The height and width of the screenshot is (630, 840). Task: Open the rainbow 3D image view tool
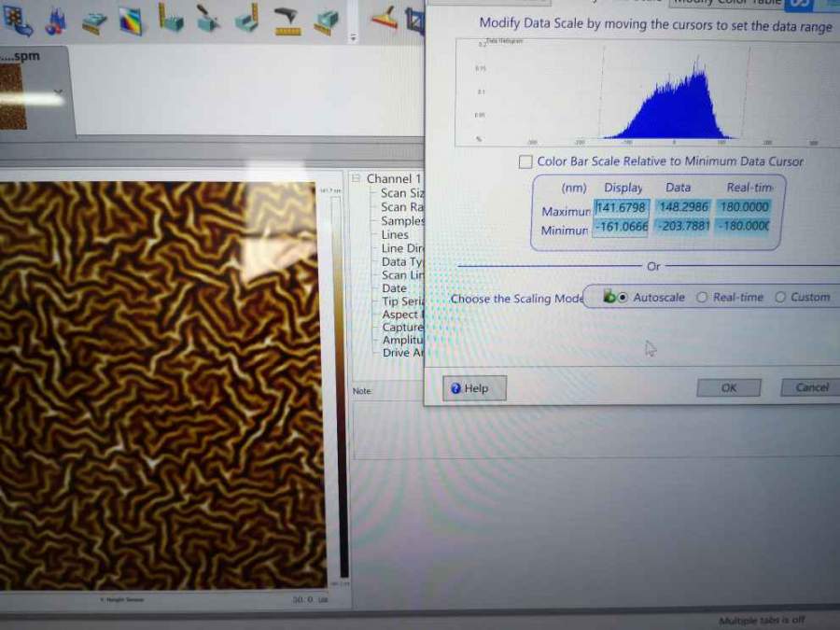pos(132,21)
